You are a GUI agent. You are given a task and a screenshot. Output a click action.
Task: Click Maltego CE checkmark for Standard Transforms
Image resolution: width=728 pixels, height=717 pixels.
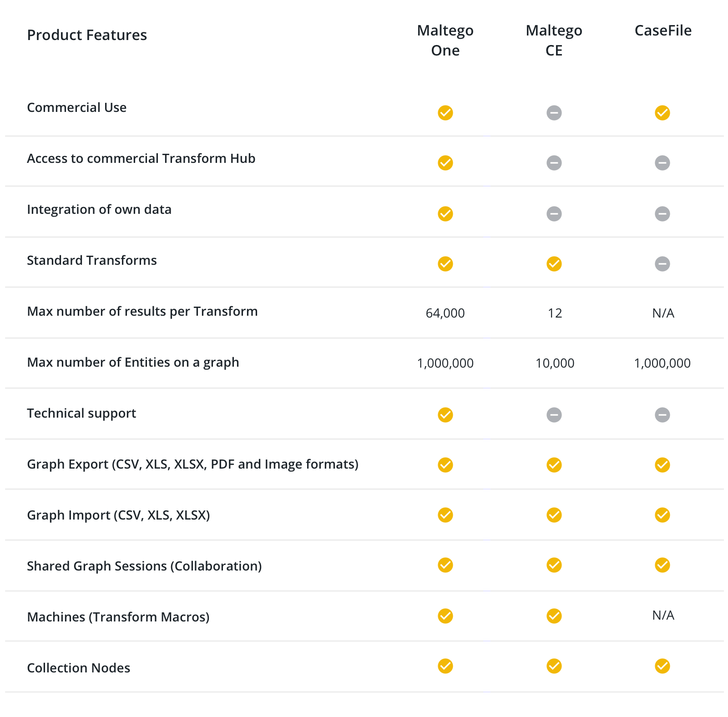[x=554, y=263]
